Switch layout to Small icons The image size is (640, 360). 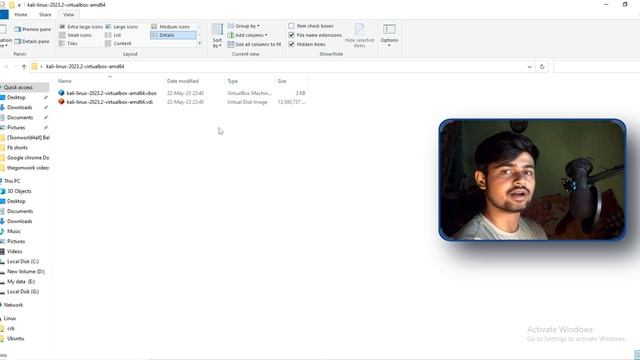76,35
